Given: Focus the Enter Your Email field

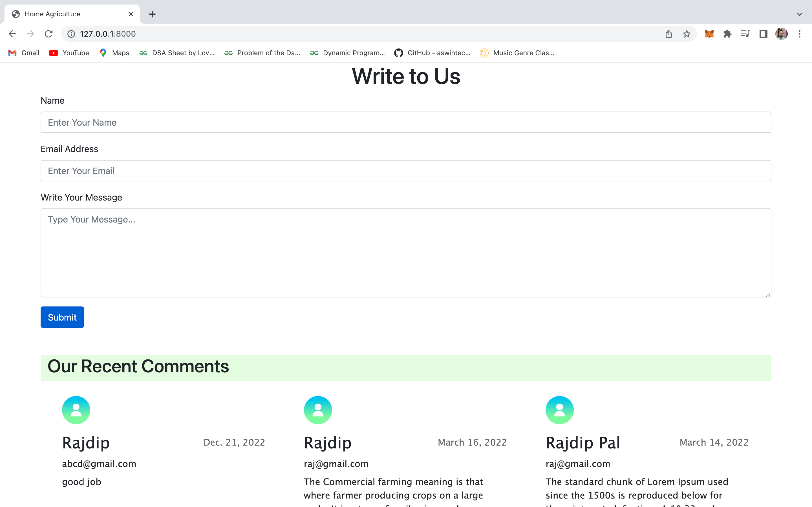Looking at the screenshot, I should [405, 171].
